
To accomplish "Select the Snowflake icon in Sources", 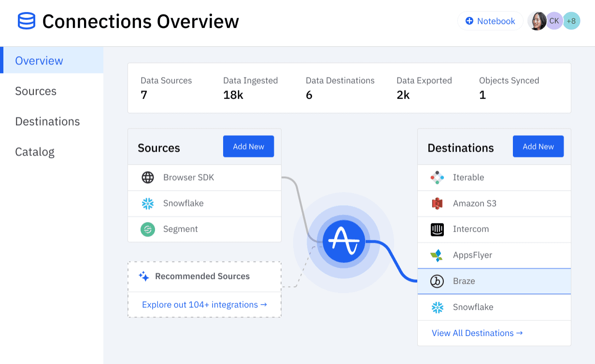I will (x=147, y=203).
